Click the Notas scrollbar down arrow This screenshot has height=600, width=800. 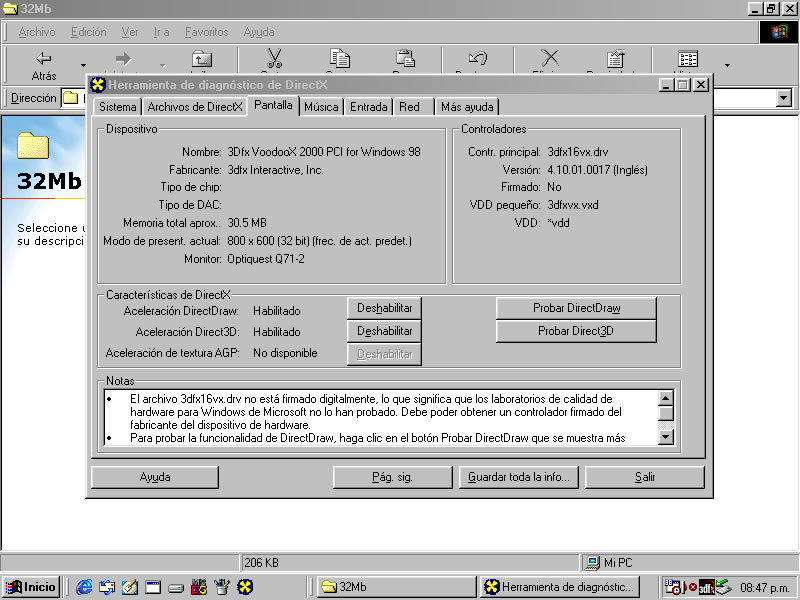coord(666,437)
